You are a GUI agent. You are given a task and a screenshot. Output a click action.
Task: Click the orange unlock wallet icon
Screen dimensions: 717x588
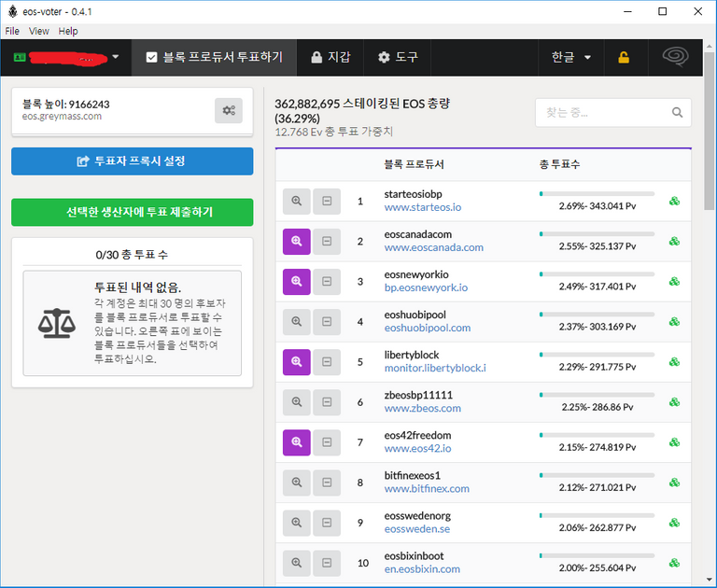[x=624, y=58]
